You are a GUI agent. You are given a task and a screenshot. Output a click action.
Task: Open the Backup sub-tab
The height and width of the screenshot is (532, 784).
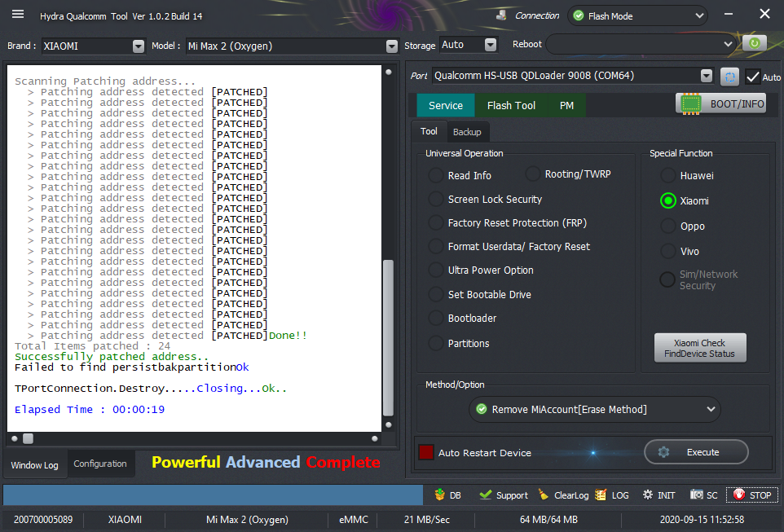coord(467,132)
